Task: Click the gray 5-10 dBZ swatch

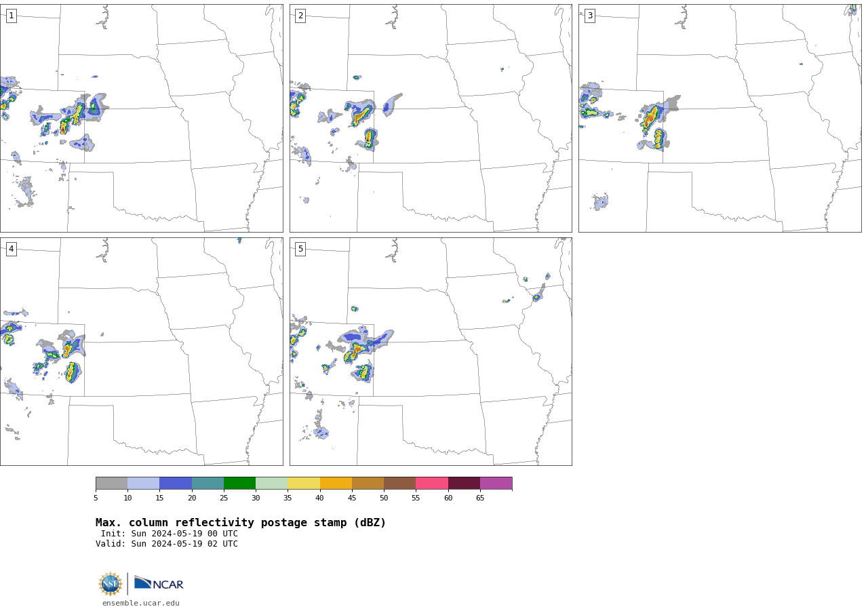Action: point(111,483)
